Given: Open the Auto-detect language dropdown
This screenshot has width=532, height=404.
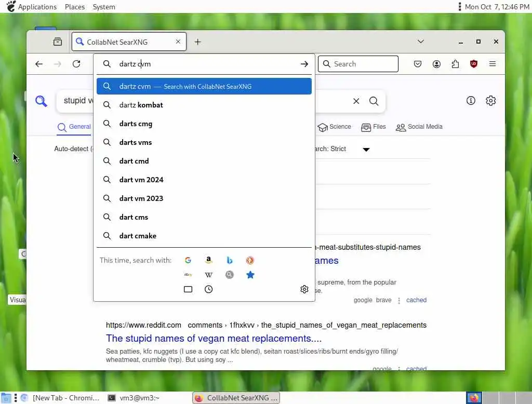Looking at the screenshot, I should click(73, 149).
